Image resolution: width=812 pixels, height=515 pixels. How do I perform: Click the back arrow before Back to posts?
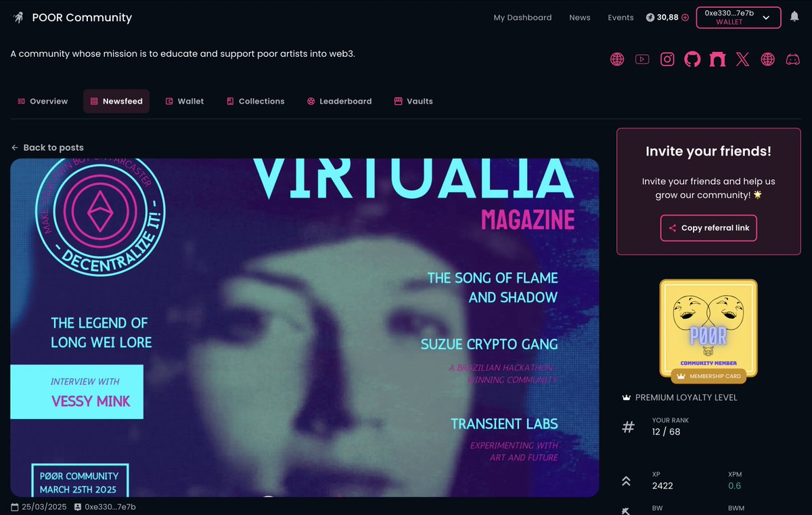point(15,148)
